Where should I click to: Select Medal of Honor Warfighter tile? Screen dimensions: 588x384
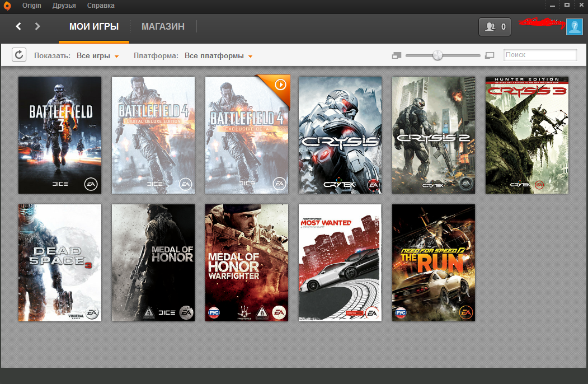click(247, 263)
